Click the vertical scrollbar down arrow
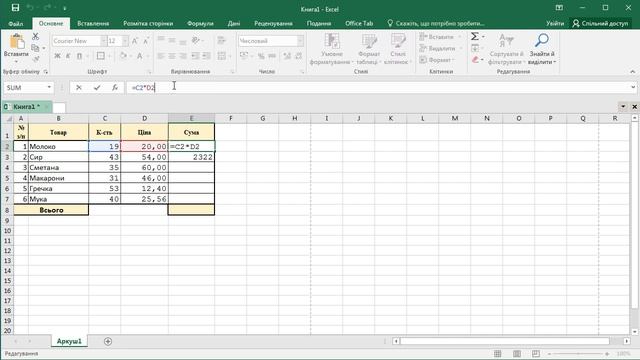Image resolution: width=640 pixels, height=360 pixels. pyautogui.click(x=634, y=331)
